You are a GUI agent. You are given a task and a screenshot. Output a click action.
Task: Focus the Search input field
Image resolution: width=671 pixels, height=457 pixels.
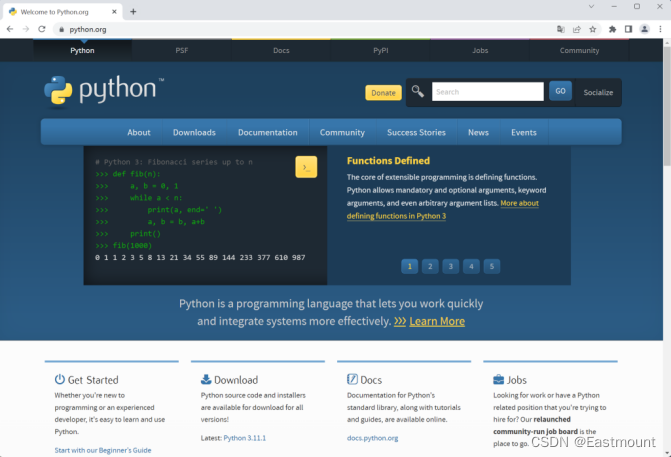(x=488, y=92)
